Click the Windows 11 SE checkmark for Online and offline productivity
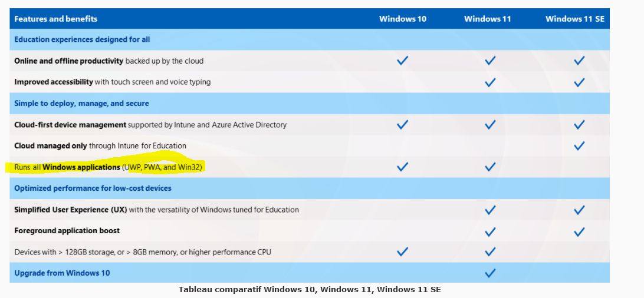This screenshot has height=298, width=644. (579, 61)
